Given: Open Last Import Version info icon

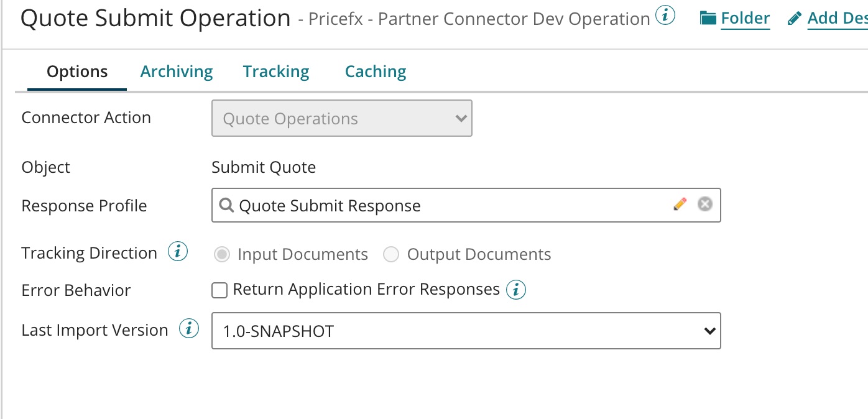Looking at the screenshot, I should tap(189, 329).
